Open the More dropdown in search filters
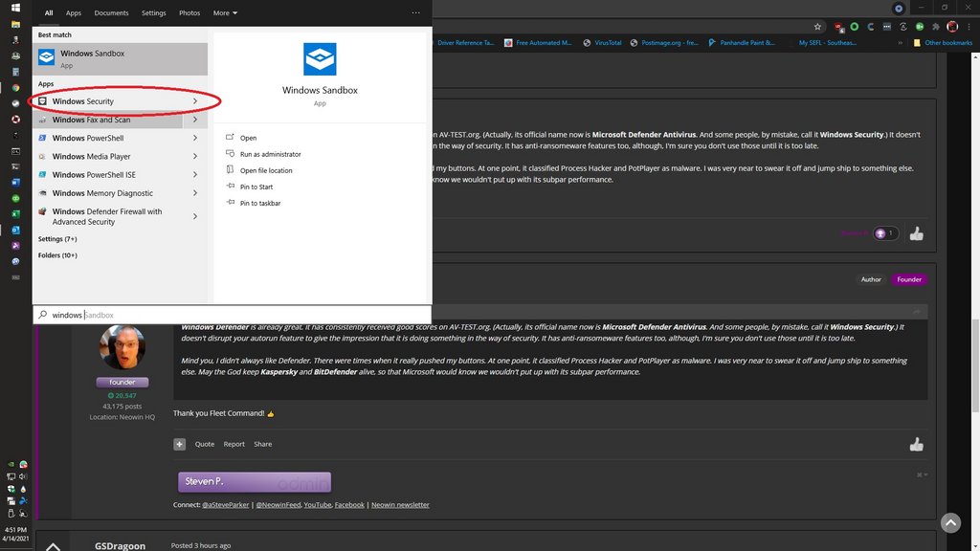Screen dimensions: 980x551 pyautogui.click(x=225, y=13)
